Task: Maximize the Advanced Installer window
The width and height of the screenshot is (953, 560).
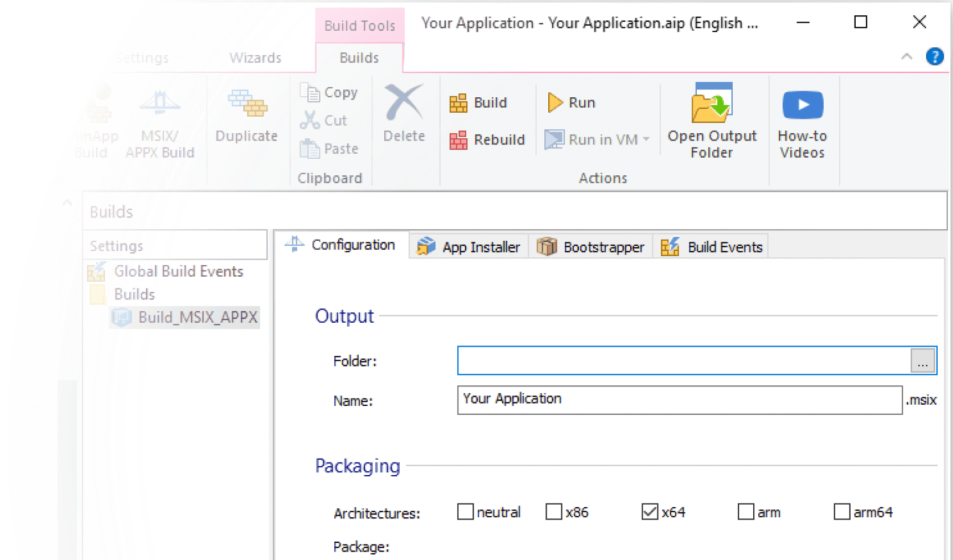Action: (861, 22)
